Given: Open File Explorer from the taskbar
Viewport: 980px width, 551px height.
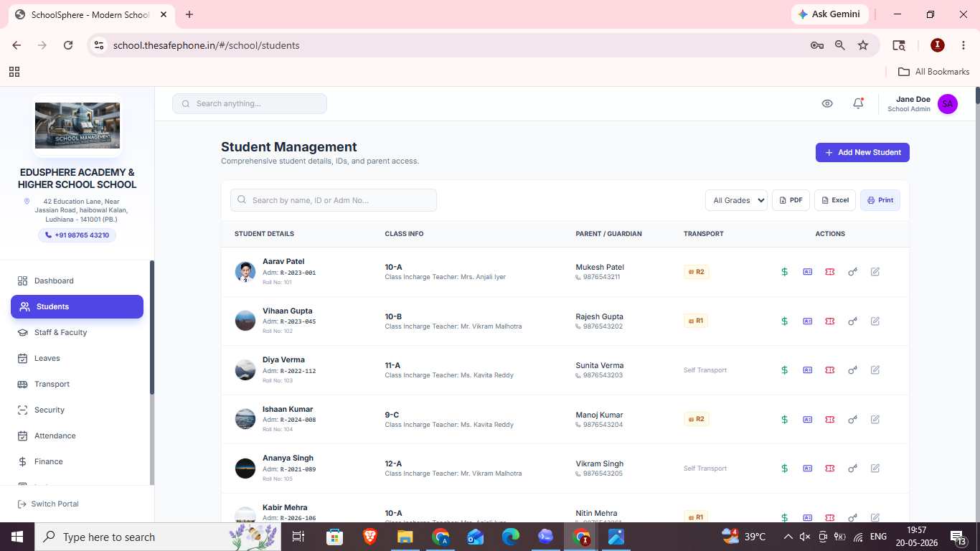Looking at the screenshot, I should (405, 537).
